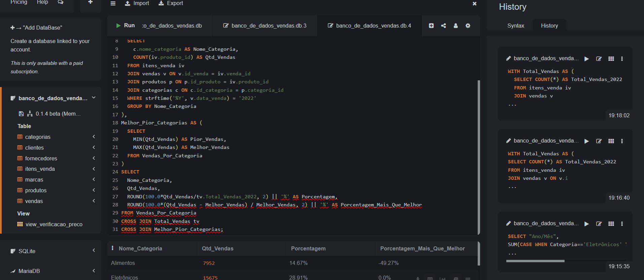Click the Import button
The image size is (644, 280).
pos(137,3)
